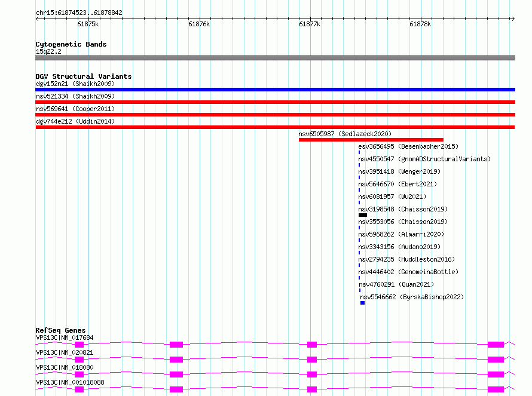Select the DGV Structural Variants track title
532x396 pixels.
tap(84, 76)
